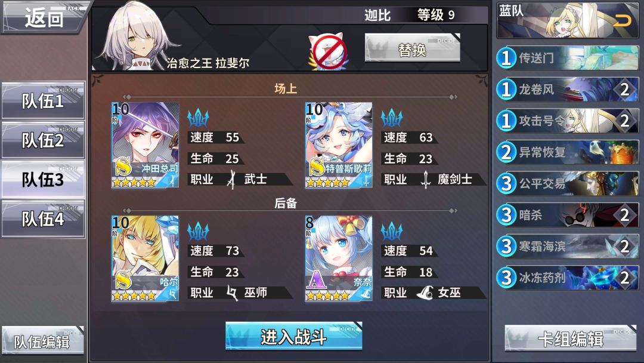
Task: Click the witch hat icon beside 女巫
Action: (425, 293)
